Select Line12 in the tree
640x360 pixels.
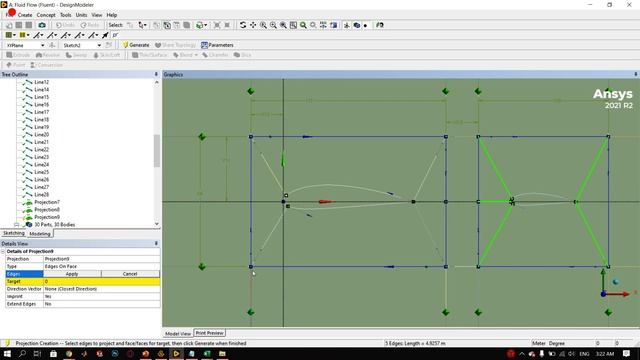click(42, 82)
